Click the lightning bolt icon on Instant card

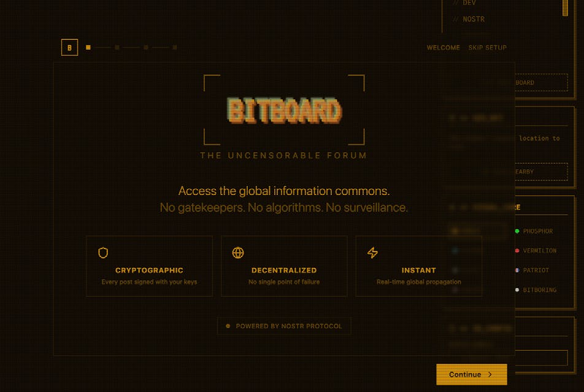372,253
